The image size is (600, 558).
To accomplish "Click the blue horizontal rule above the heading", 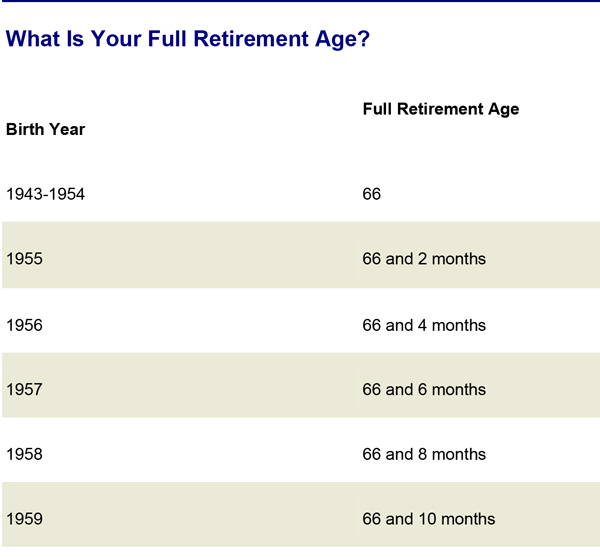I will tap(300, 1).
